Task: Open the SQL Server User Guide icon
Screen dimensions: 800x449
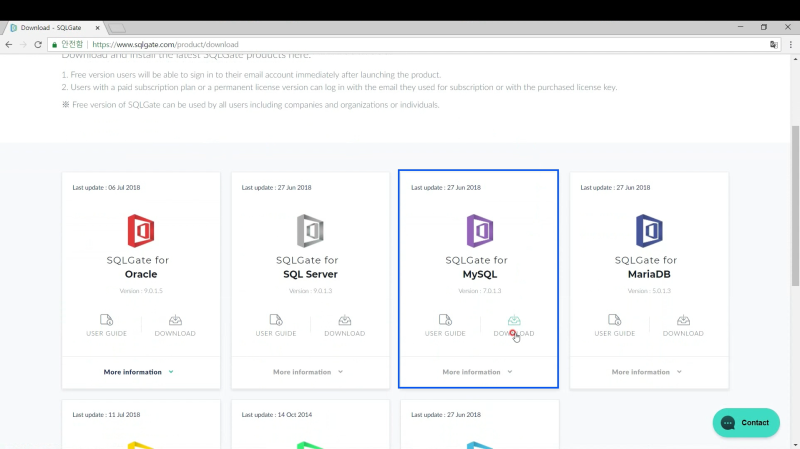Action: point(276,320)
